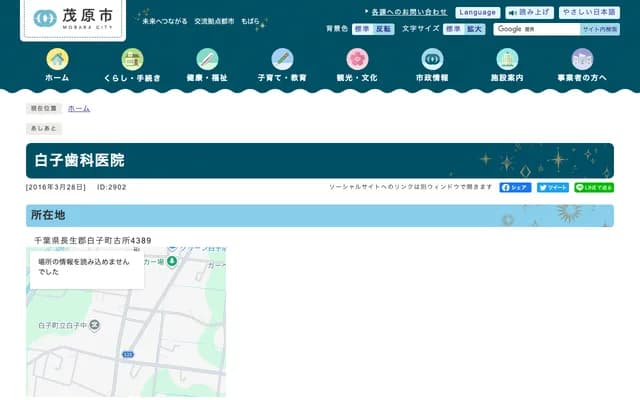
Task: Click the ホーム breadcrumb link
Action: (79, 108)
